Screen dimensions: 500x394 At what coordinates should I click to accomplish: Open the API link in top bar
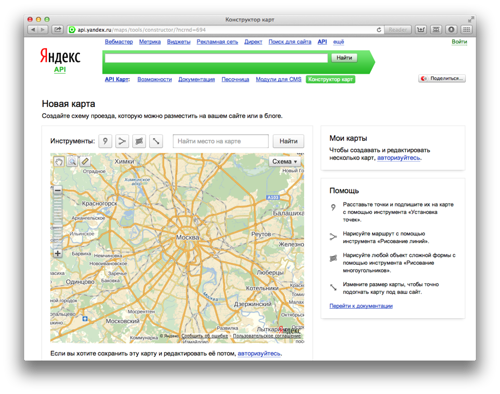pos(322,42)
